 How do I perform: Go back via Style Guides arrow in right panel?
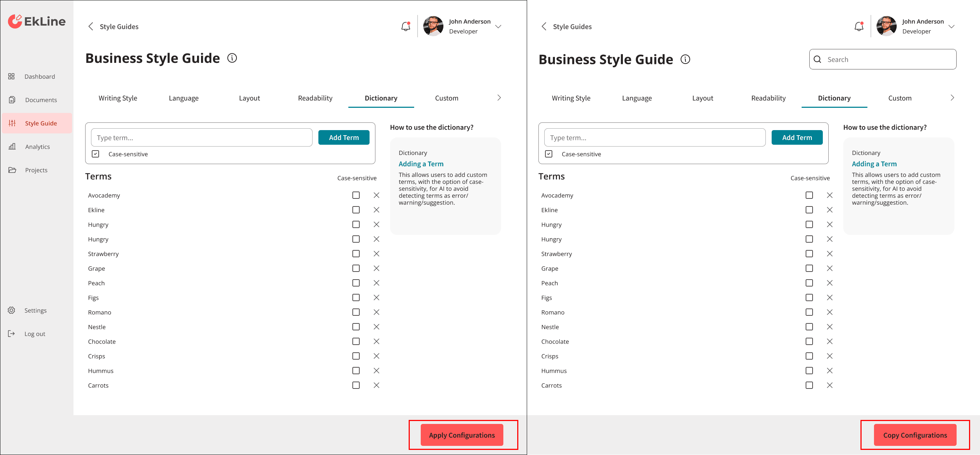pos(544,26)
